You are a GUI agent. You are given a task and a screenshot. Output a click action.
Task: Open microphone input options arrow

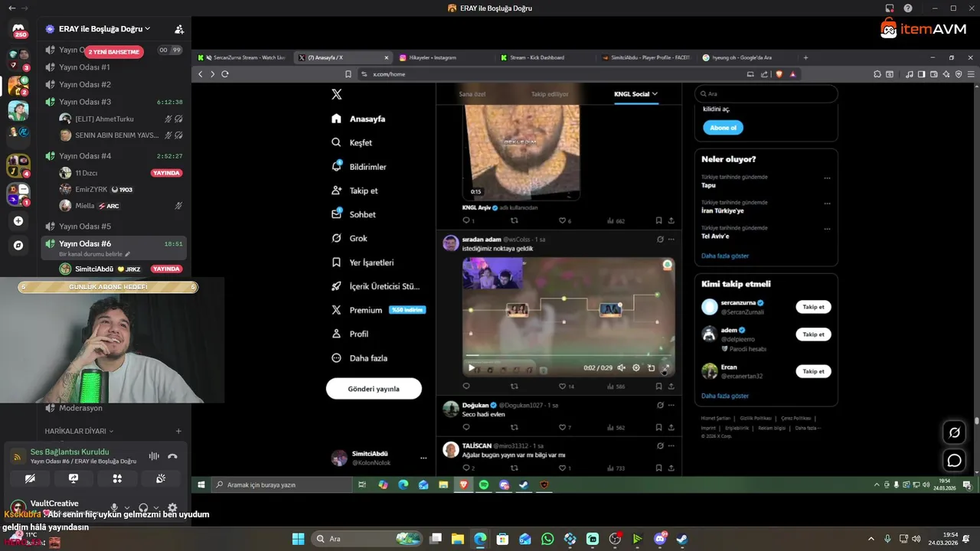tap(126, 507)
